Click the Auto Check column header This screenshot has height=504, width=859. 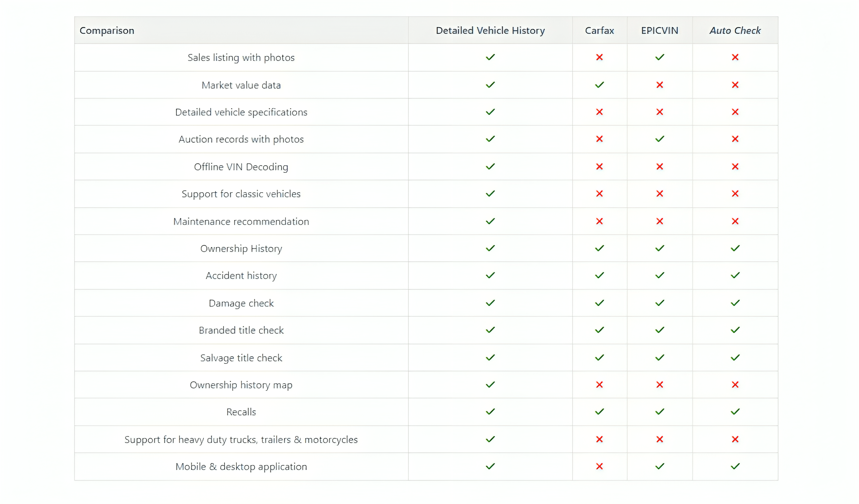[735, 31]
